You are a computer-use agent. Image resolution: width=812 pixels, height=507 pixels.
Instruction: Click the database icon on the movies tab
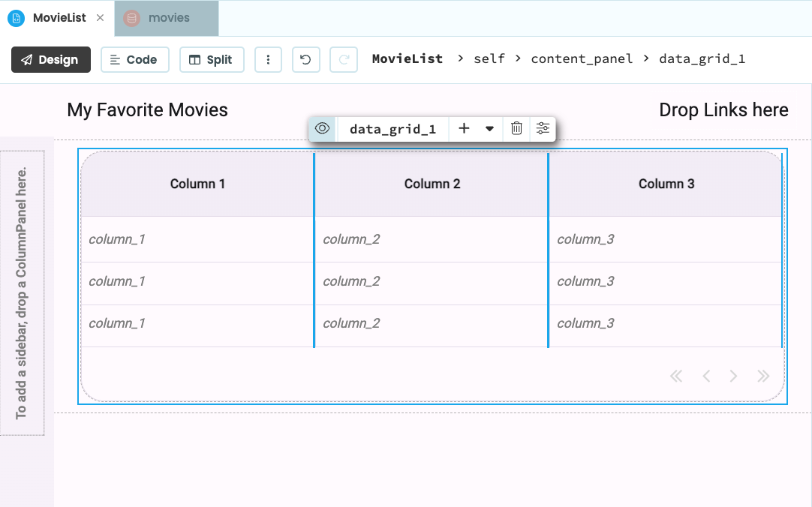point(133,18)
